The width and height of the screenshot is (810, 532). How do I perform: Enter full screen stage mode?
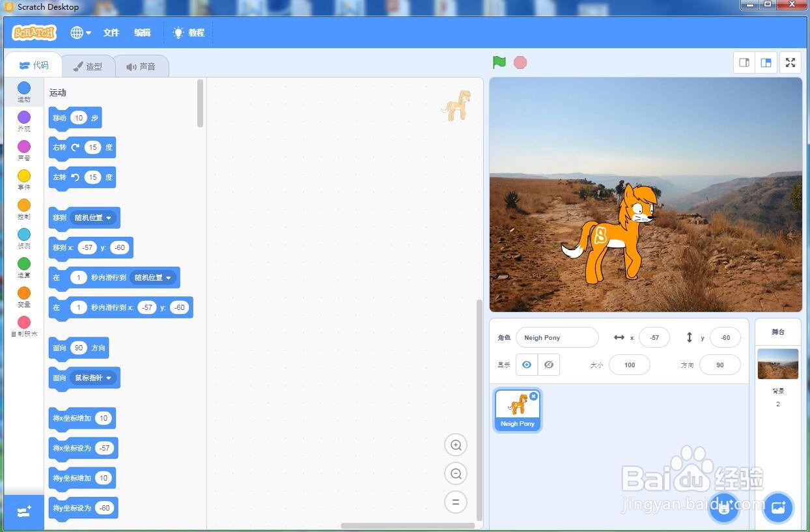[x=790, y=63]
